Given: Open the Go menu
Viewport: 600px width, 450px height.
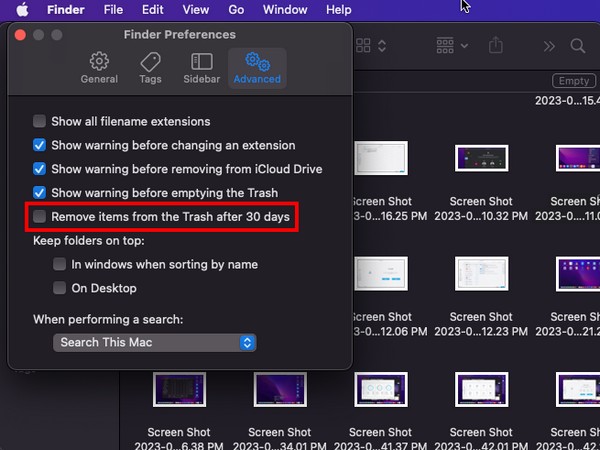Looking at the screenshot, I should pos(236,10).
